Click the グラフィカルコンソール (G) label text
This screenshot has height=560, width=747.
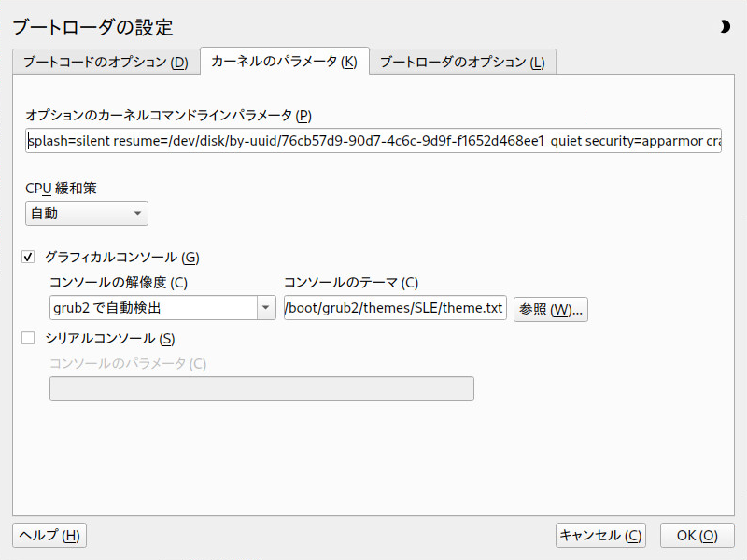point(121,257)
